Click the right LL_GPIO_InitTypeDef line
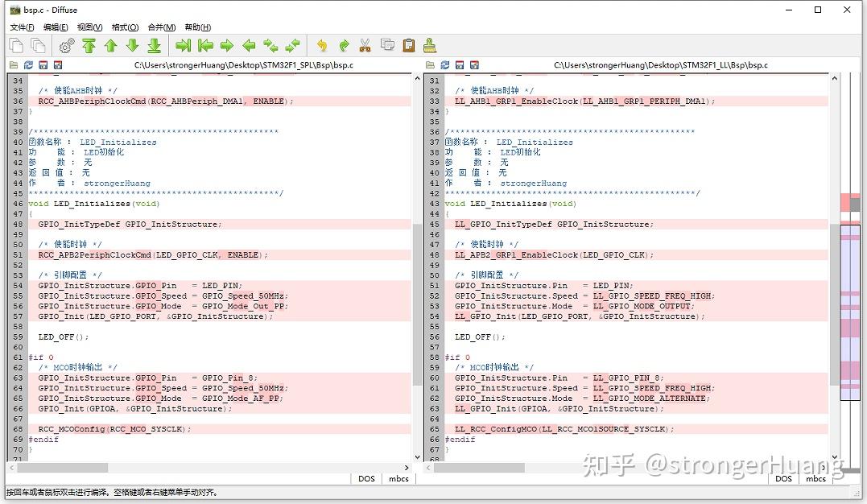Viewport: 867px width, 504px height. [636, 224]
